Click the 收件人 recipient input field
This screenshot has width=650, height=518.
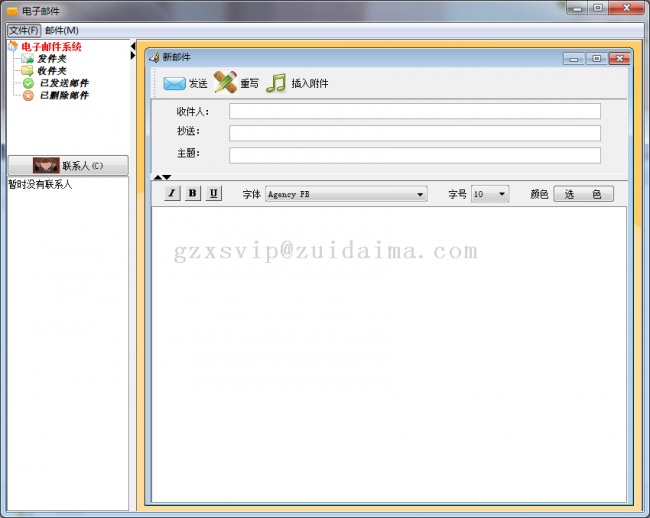tap(414, 111)
